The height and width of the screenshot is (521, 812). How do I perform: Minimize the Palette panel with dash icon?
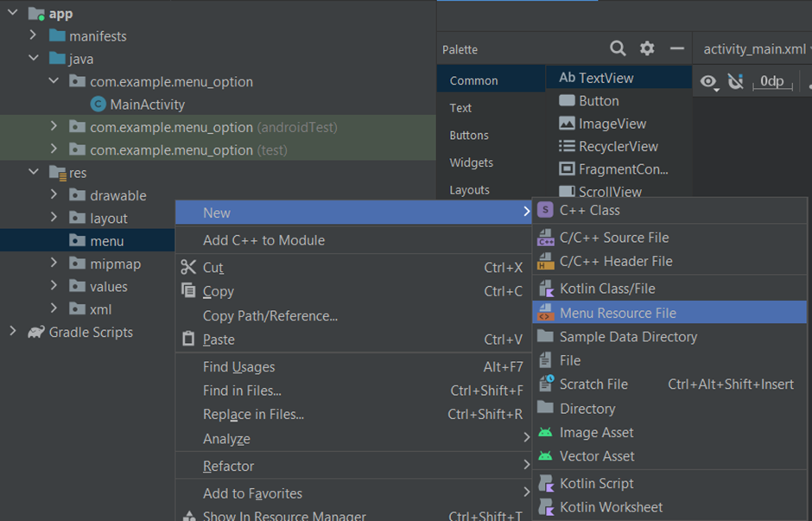click(677, 48)
